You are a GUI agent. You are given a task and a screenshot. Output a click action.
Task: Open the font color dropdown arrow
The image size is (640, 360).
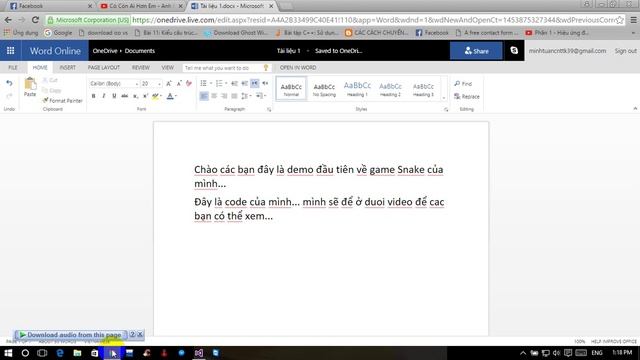click(x=176, y=96)
